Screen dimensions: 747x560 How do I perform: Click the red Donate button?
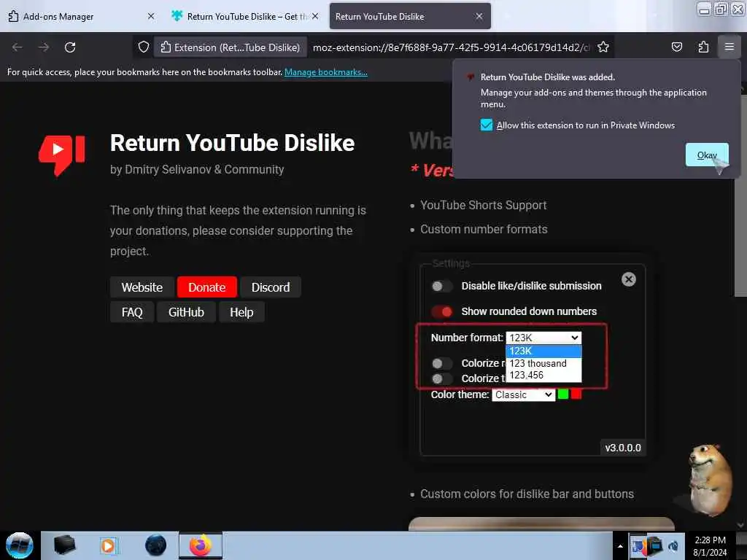(x=206, y=287)
